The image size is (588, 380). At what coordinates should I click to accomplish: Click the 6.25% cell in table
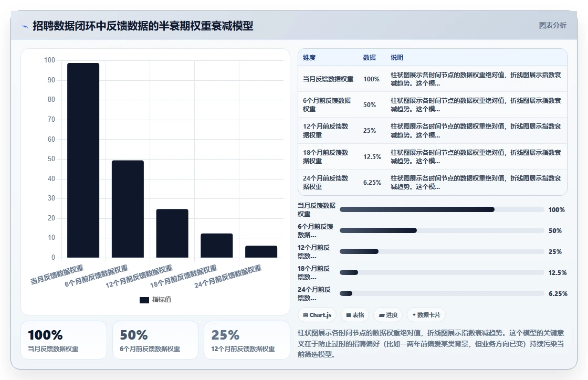click(372, 183)
